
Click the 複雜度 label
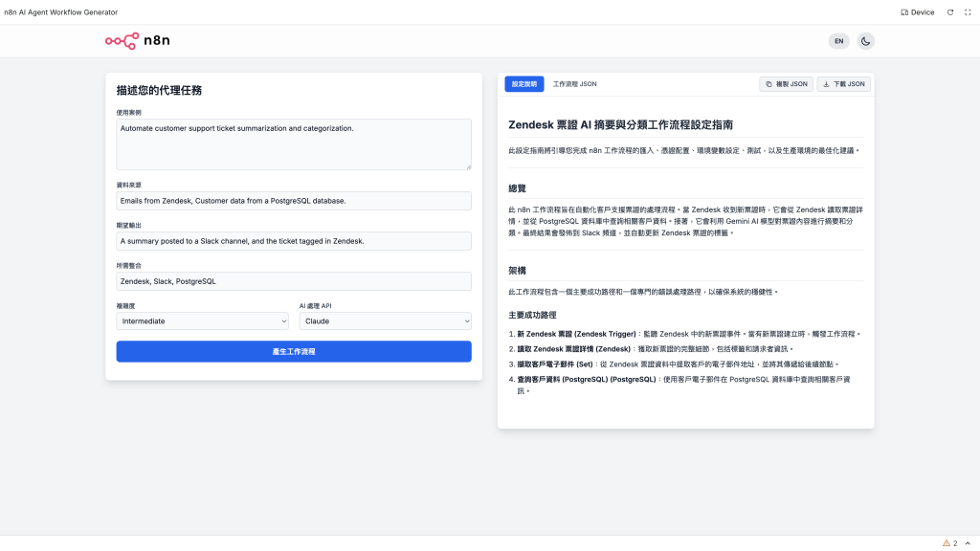point(125,306)
